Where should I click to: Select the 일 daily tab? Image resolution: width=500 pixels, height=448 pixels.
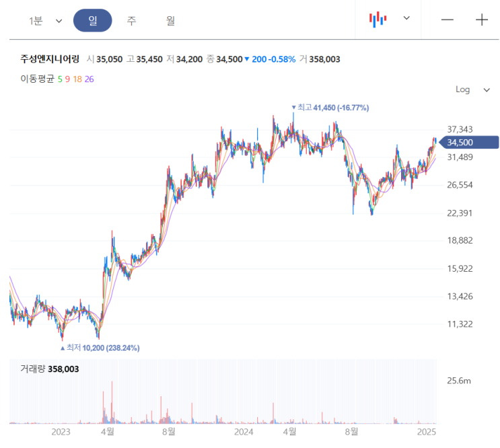click(x=93, y=21)
